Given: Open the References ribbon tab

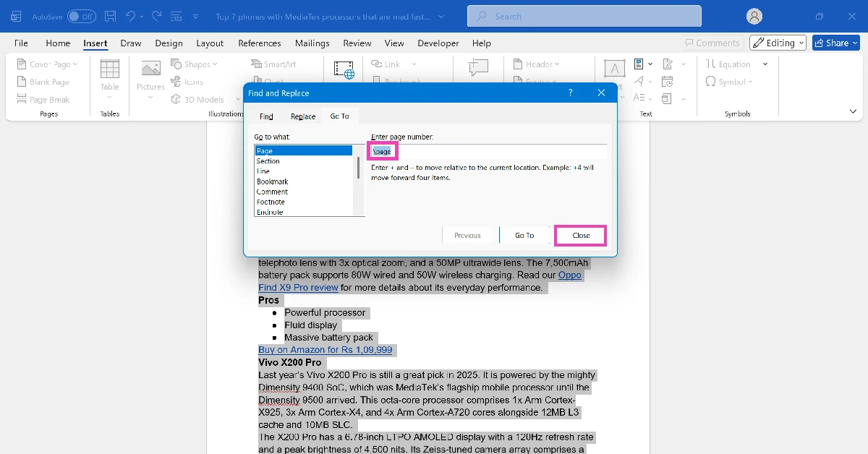Looking at the screenshot, I should click(259, 43).
